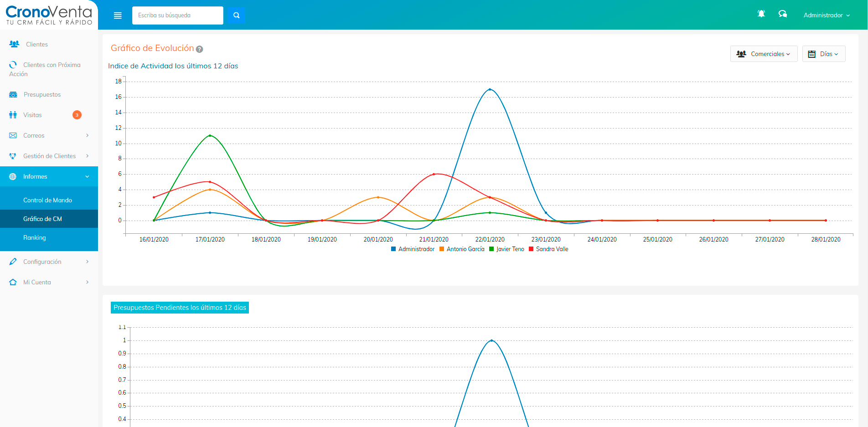
Task: Toggle Antonio García series in legend
Action: click(x=462, y=249)
